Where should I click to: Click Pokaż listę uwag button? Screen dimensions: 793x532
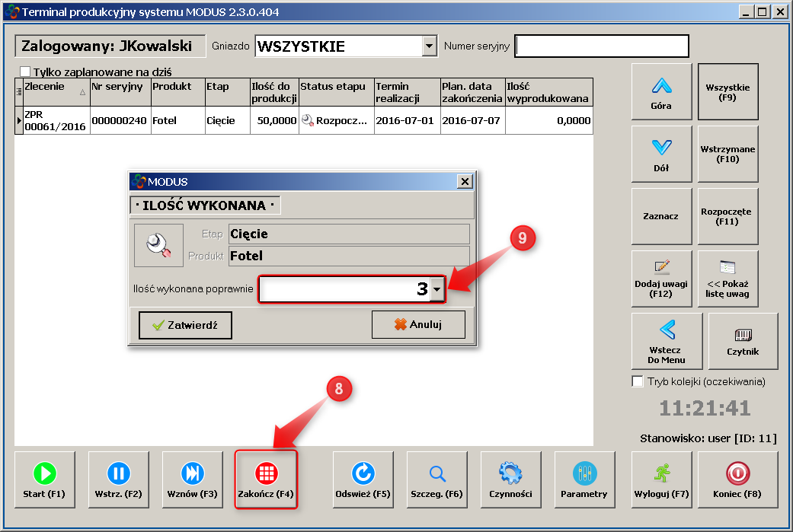click(727, 279)
